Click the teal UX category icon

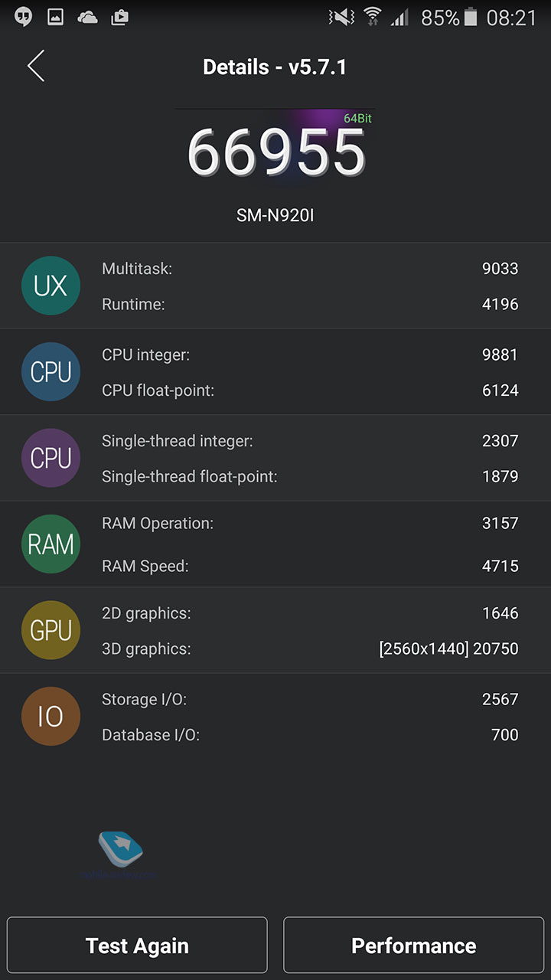click(51, 286)
